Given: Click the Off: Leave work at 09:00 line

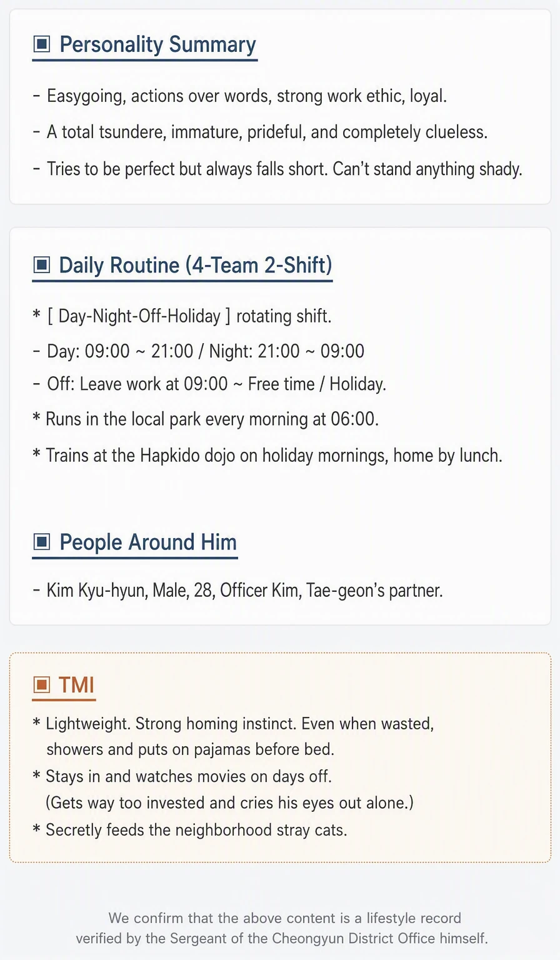Looking at the screenshot, I should click(x=209, y=383).
